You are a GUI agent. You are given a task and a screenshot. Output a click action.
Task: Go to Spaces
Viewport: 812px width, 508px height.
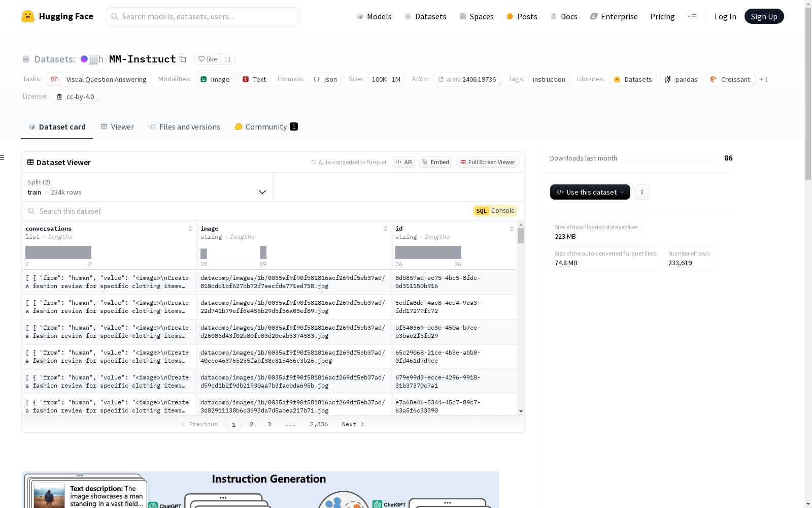[477, 16]
